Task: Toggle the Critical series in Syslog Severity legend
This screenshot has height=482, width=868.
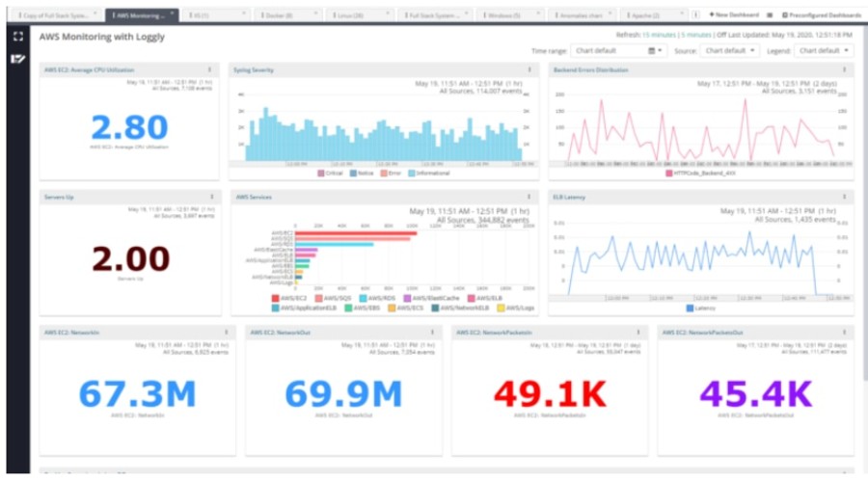Action: click(x=330, y=174)
